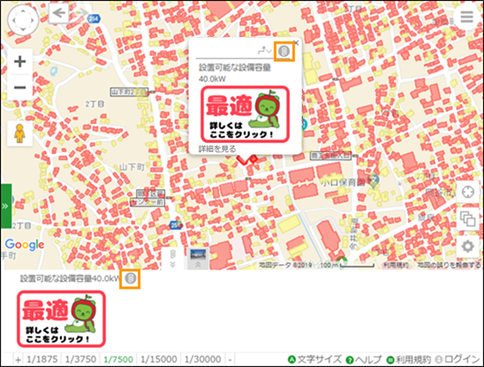The height and width of the screenshot is (367, 484).
Task: Collapse the bottom panel with down chevrons
Action: (x=172, y=259)
